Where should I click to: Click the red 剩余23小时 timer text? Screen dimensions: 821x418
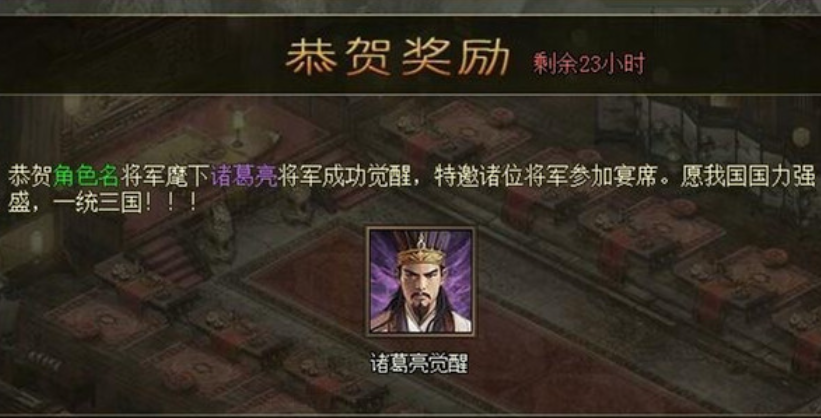click(x=589, y=63)
